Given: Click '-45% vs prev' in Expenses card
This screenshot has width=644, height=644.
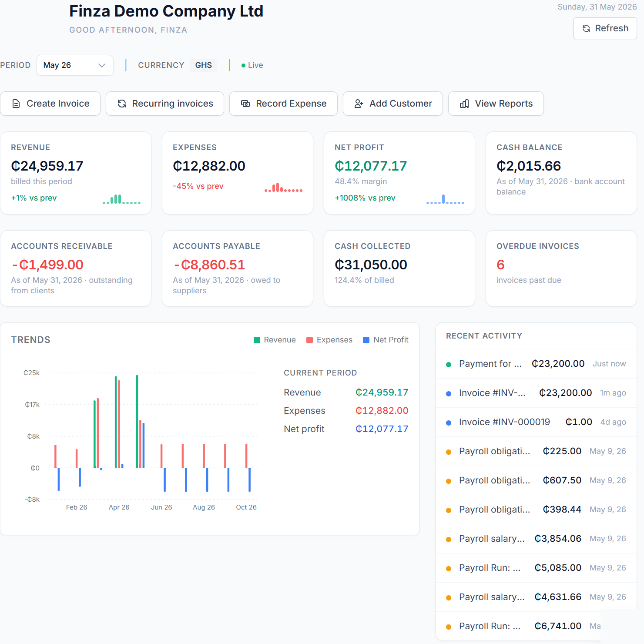Looking at the screenshot, I should [198, 186].
